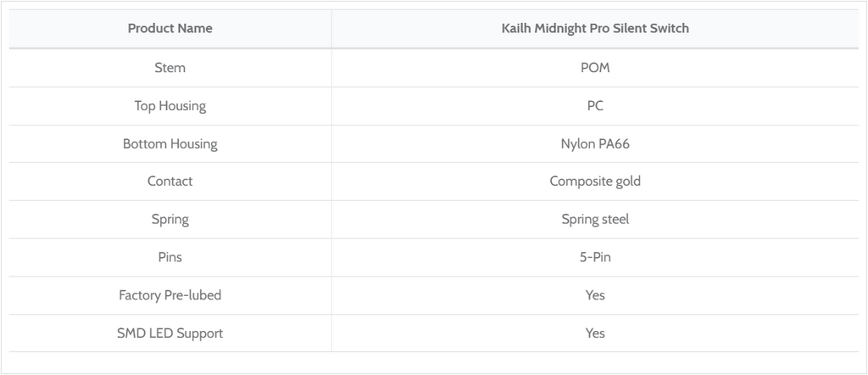This screenshot has width=868, height=375.
Task: Select the "Stem" row label
Action: (170, 68)
